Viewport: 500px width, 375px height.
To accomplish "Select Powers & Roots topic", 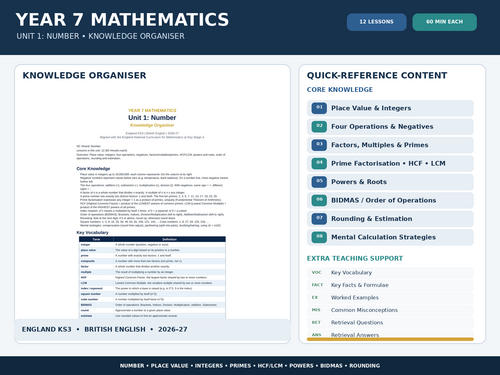I will [390, 182].
